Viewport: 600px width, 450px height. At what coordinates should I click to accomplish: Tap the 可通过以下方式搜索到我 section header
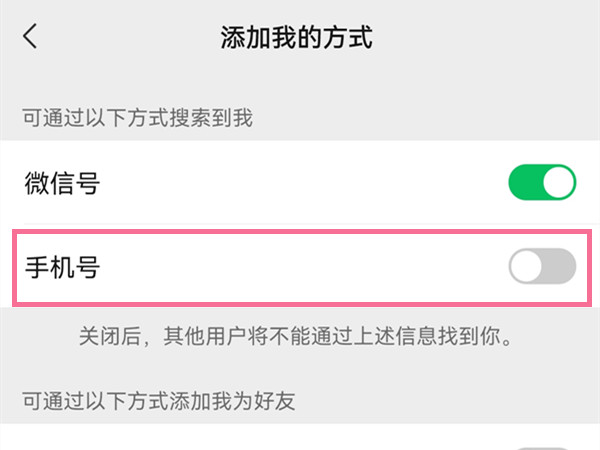tap(137, 118)
